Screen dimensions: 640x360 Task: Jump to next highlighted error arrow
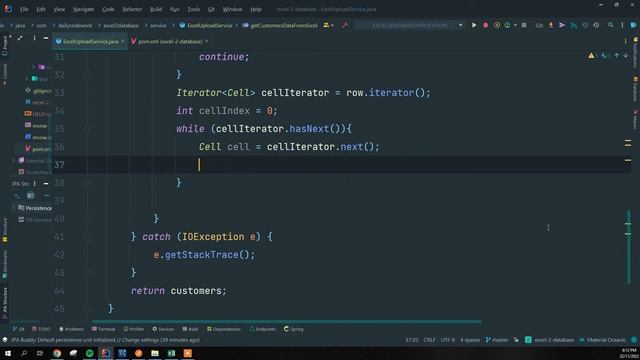(x=625, y=56)
